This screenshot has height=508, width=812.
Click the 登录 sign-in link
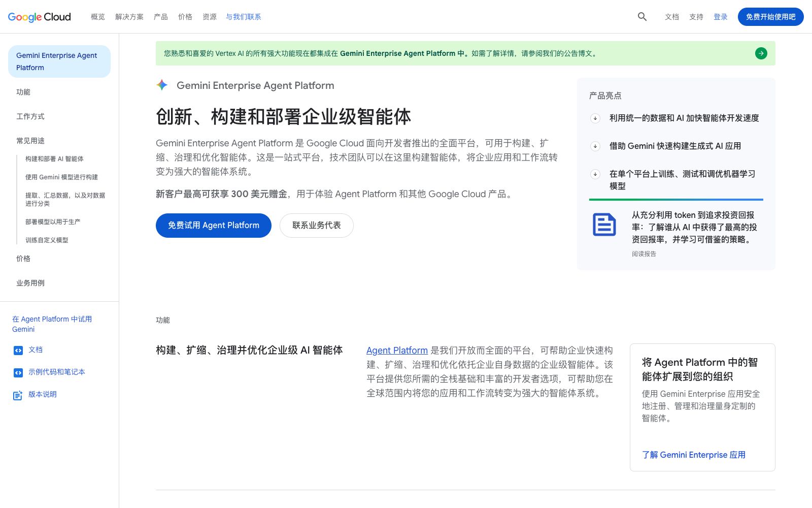(x=721, y=17)
